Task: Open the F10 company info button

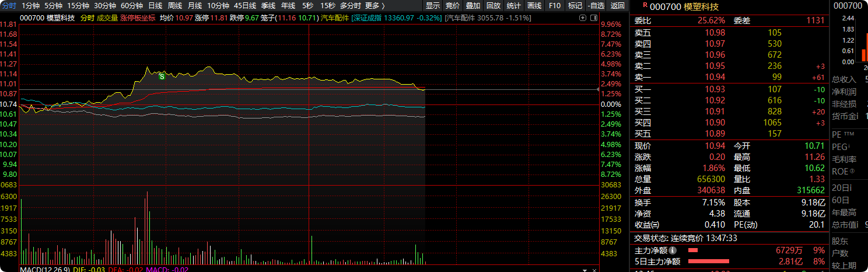Action: click(x=555, y=5)
